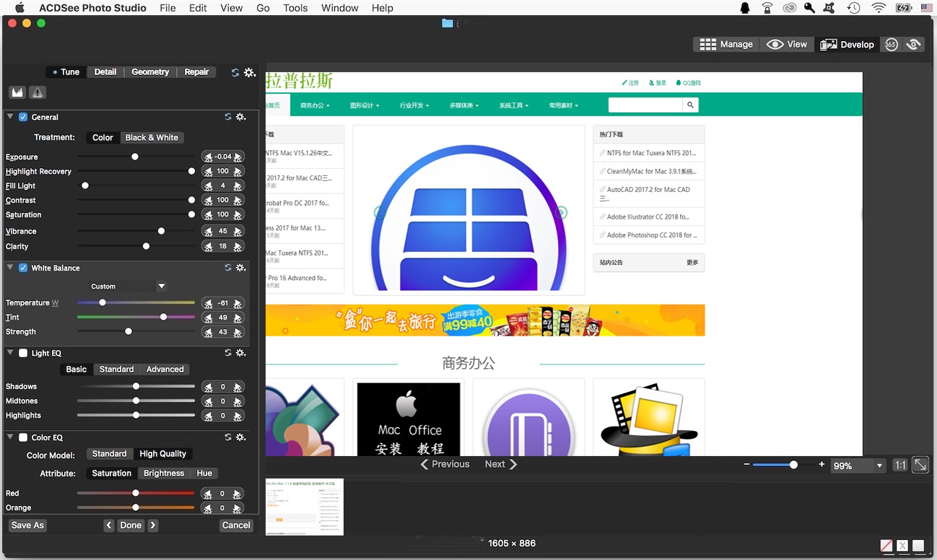Click the Temperature slider handle
The width and height of the screenshot is (937, 560).
pos(103,302)
